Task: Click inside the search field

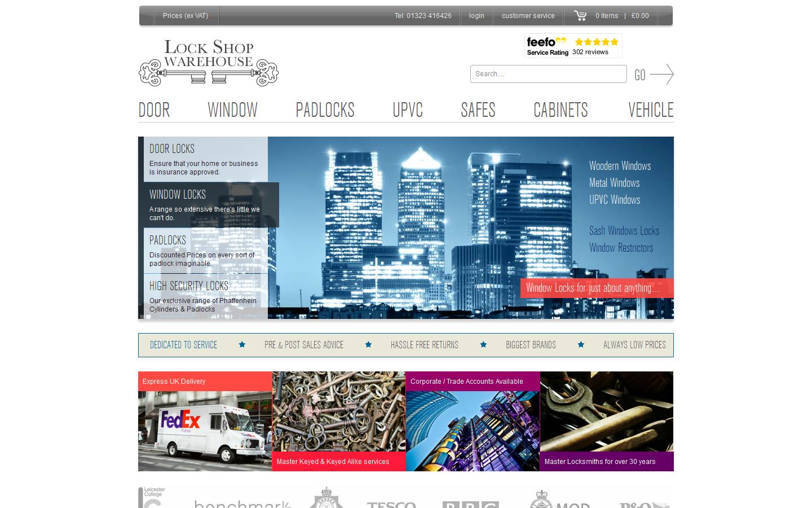Action: 548,74
